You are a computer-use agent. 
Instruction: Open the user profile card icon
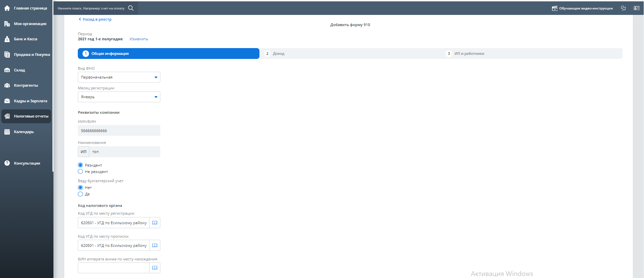(637, 8)
